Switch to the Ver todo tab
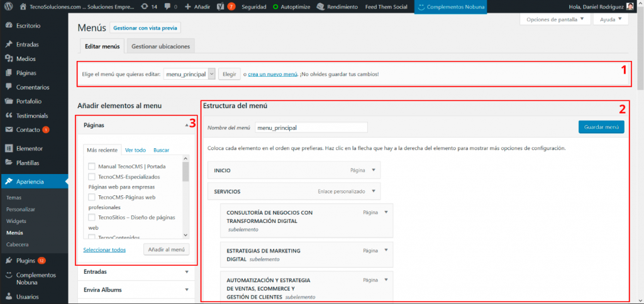644x304 pixels. tap(135, 150)
